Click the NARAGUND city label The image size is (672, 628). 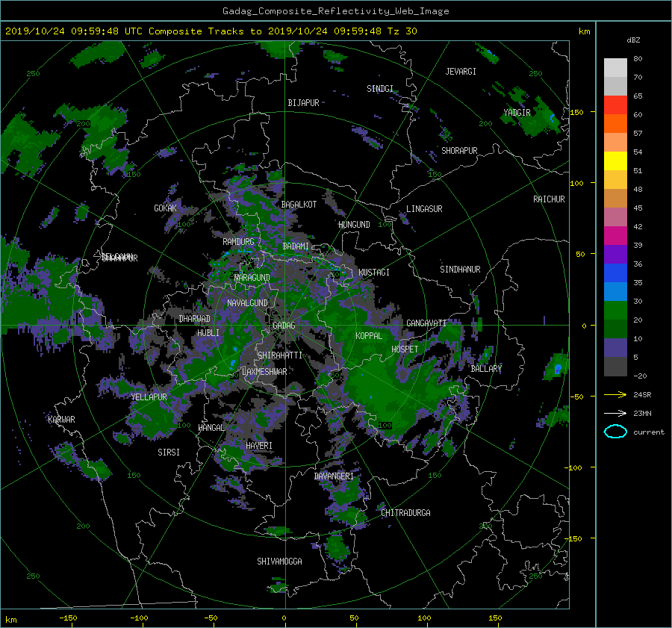click(x=252, y=278)
